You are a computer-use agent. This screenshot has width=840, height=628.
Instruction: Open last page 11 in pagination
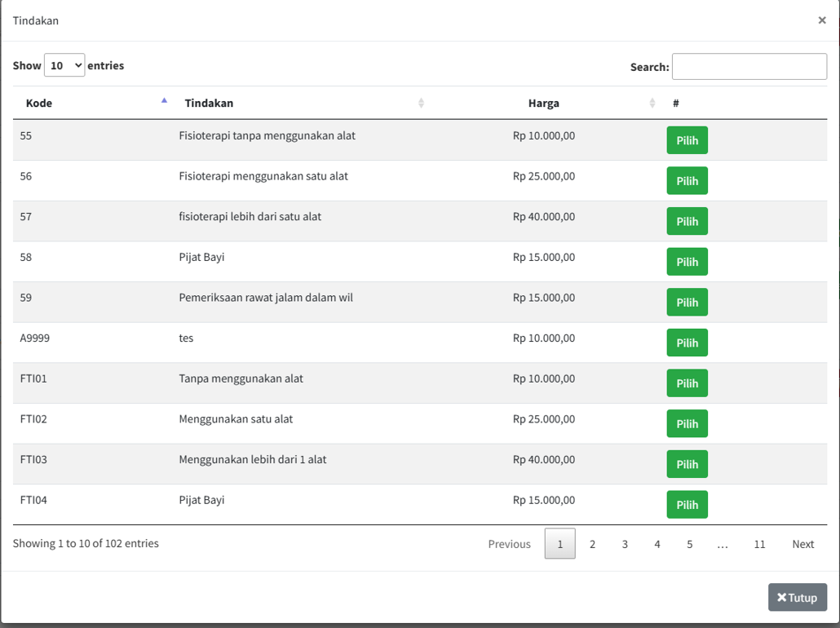[x=759, y=544]
